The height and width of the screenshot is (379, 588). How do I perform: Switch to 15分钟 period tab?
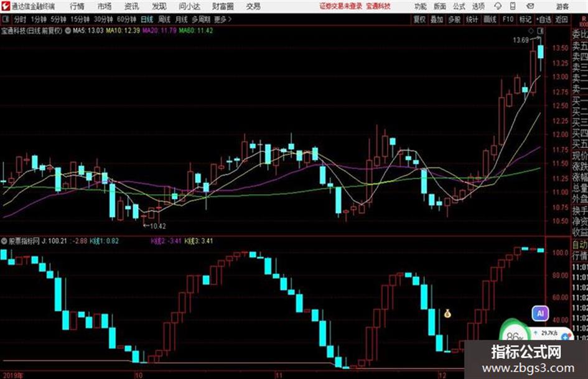80,19
